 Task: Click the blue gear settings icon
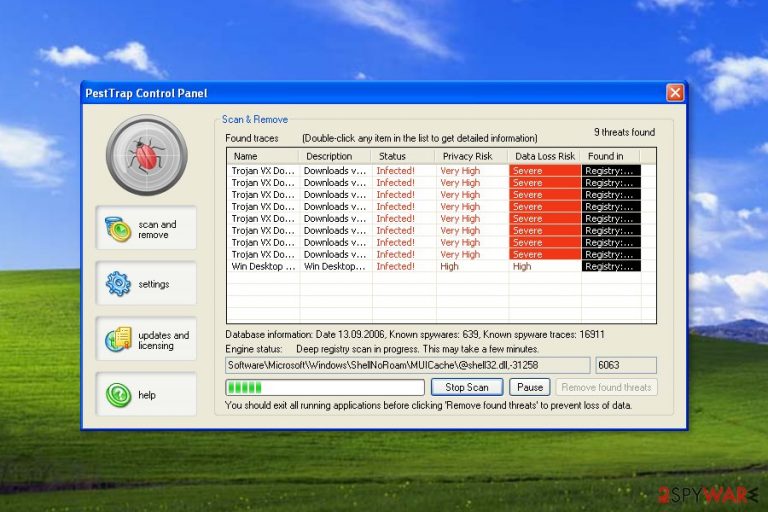click(118, 284)
